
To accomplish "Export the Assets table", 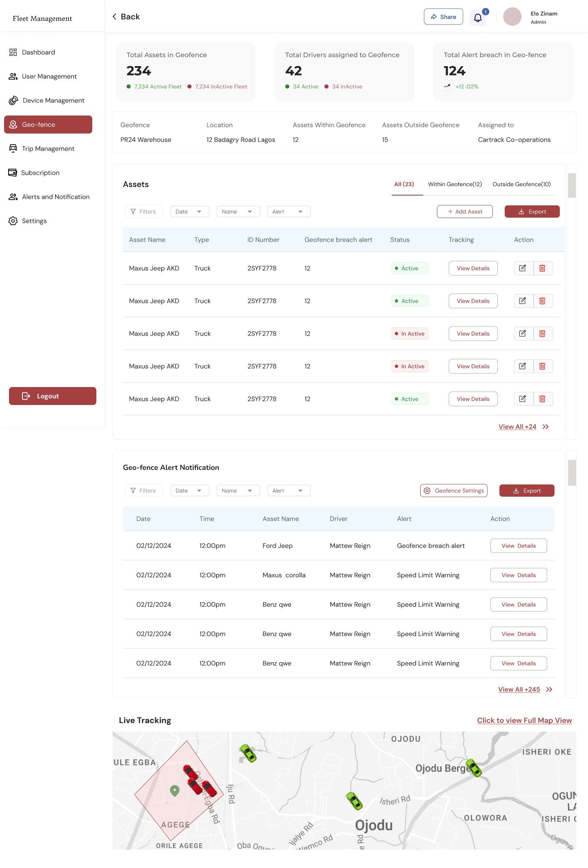I will click(532, 211).
